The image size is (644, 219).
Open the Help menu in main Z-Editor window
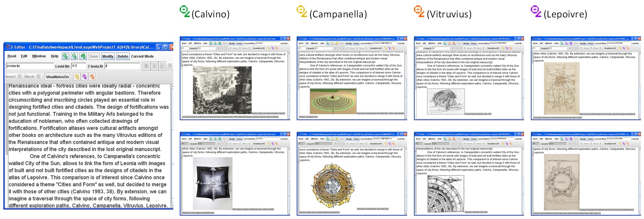[54, 56]
